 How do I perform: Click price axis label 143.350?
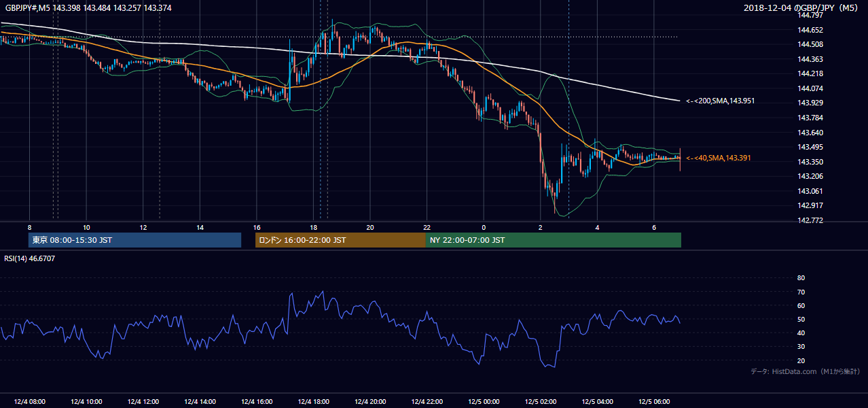pos(810,162)
